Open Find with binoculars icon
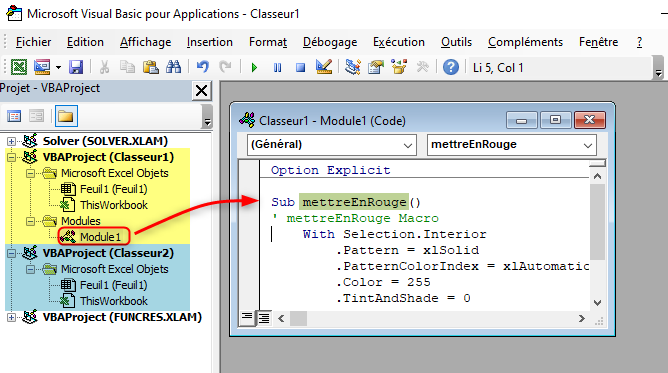 click(173, 67)
